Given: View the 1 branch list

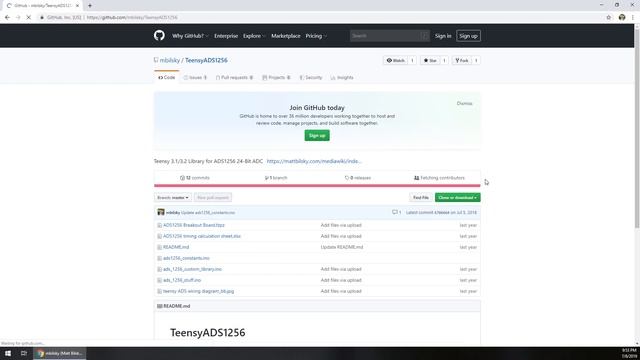Looking at the screenshot, I should tap(276, 178).
